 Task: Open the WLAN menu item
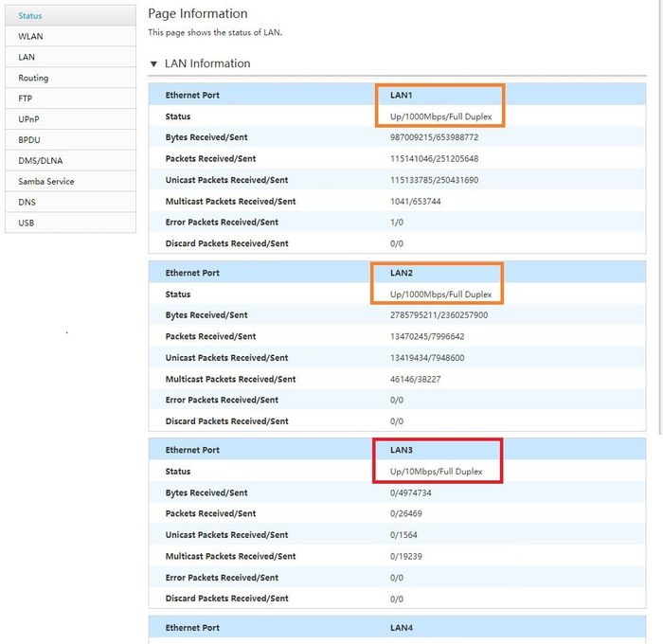[71, 36]
